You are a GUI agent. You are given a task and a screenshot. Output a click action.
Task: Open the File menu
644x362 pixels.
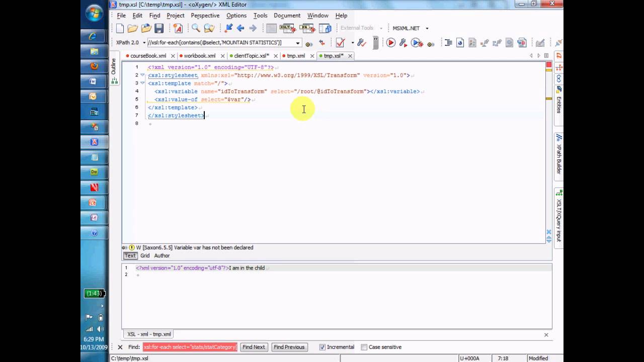click(121, 16)
